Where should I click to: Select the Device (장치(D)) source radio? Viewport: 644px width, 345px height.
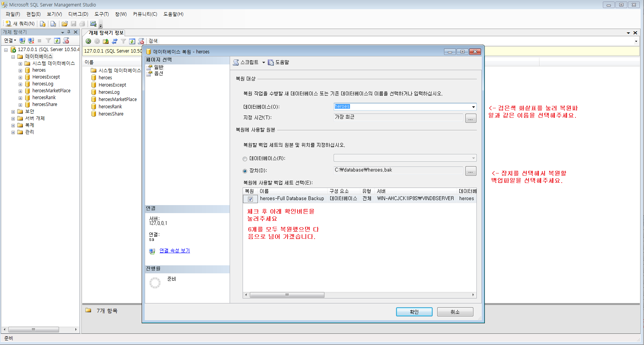point(245,171)
